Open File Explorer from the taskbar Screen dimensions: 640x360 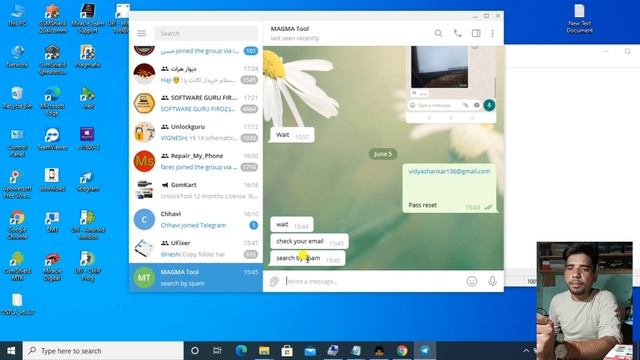click(264, 351)
